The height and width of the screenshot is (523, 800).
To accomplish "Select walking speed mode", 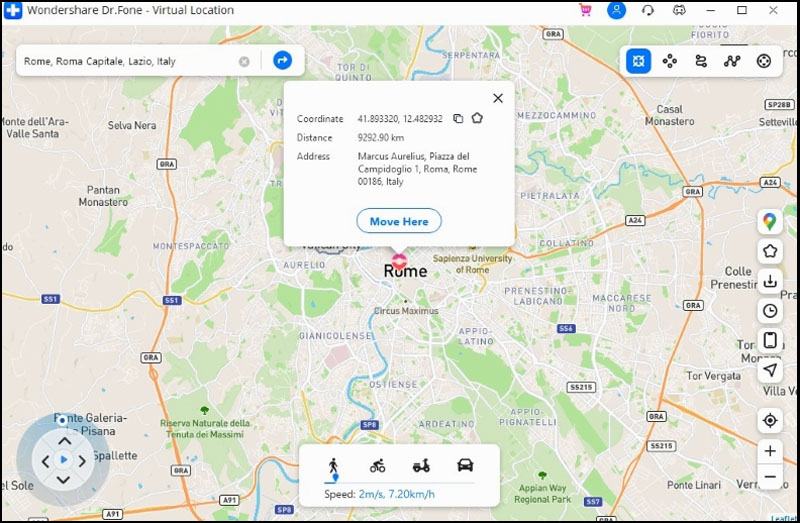I will [333, 465].
